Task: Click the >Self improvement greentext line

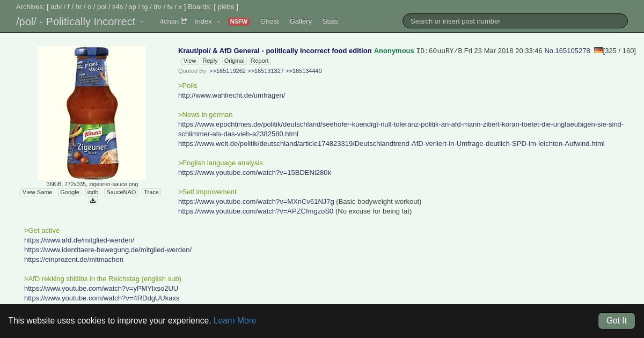Action: 207,192
